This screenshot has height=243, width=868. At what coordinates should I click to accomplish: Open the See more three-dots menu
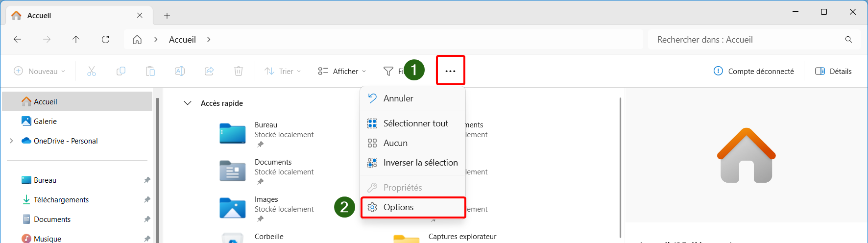(x=450, y=71)
